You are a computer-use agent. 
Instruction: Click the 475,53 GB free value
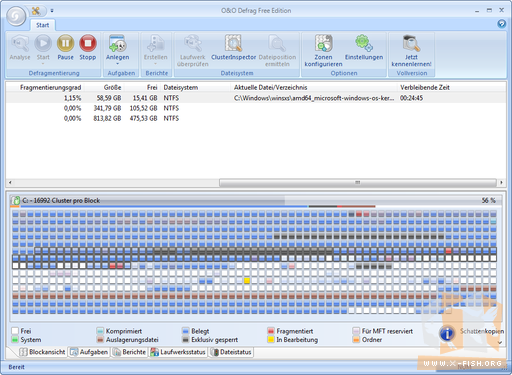pyautogui.click(x=143, y=118)
